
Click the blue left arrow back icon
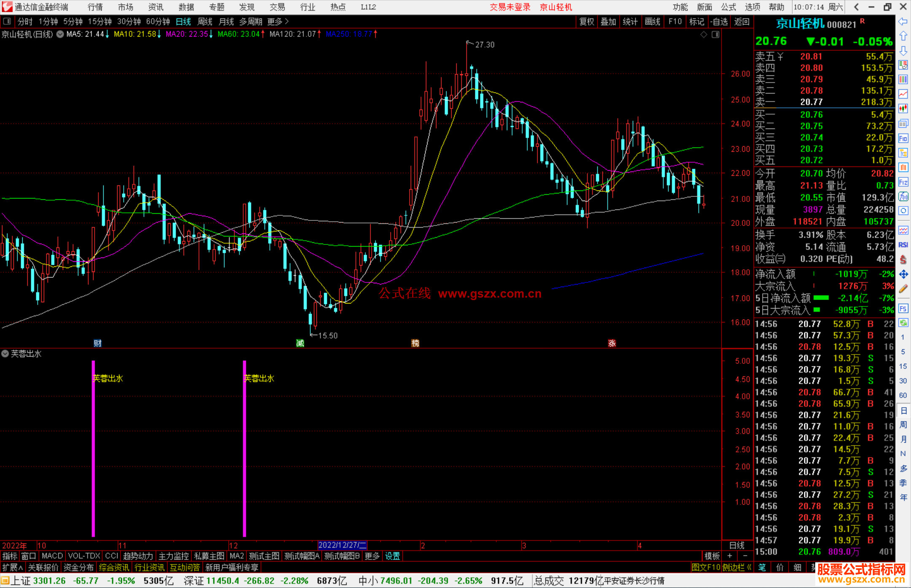(903, 21)
